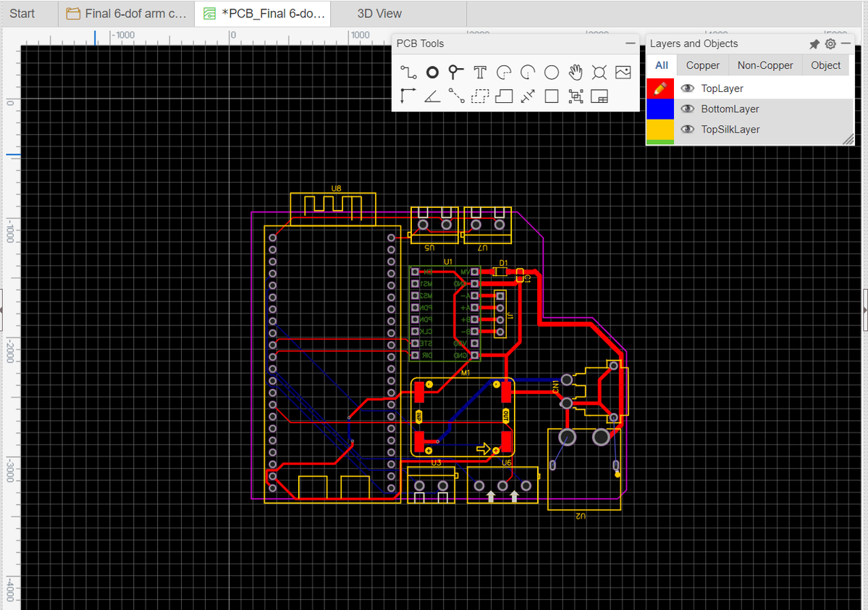868x610 pixels.
Task: Select the Pad tool
Action: click(432, 72)
